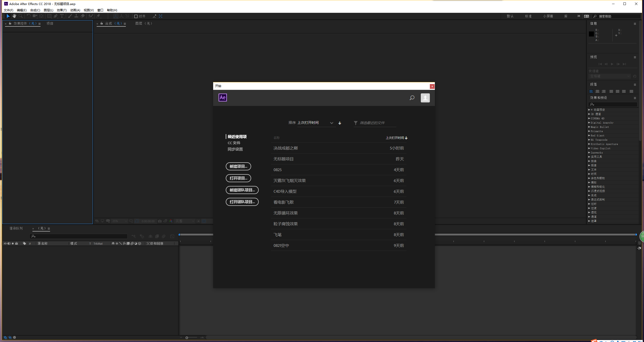Image resolution: width=644 pixels, height=342 pixels.
Task: Select the Puppet Pin tool
Action: tap(98, 16)
